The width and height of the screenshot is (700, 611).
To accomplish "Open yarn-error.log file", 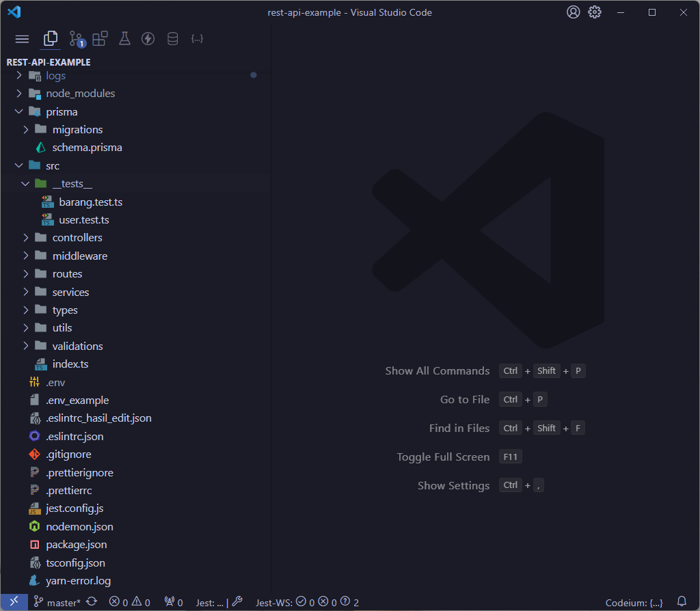I will (x=135, y=580).
